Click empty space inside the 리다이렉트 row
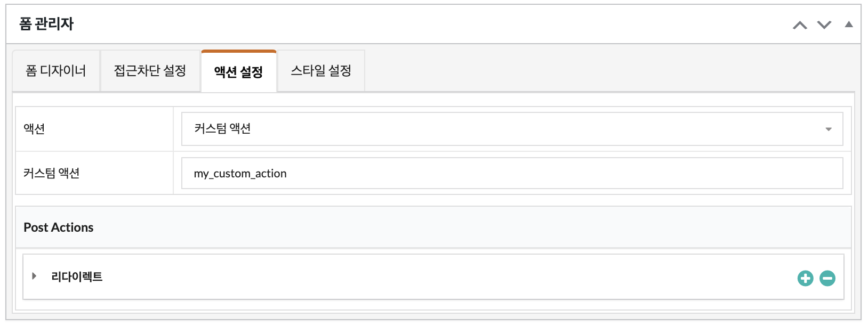The image size is (868, 326). [x=448, y=276]
